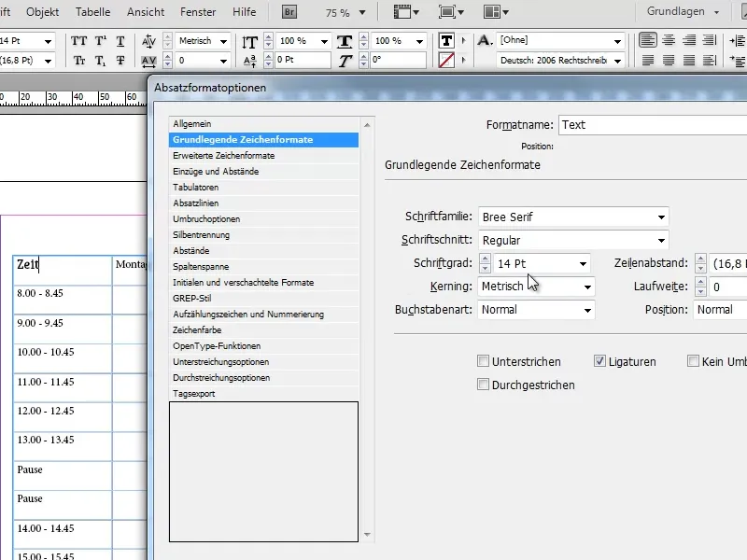The width and height of the screenshot is (747, 560).
Task: Center align the text
Action: click(669, 40)
